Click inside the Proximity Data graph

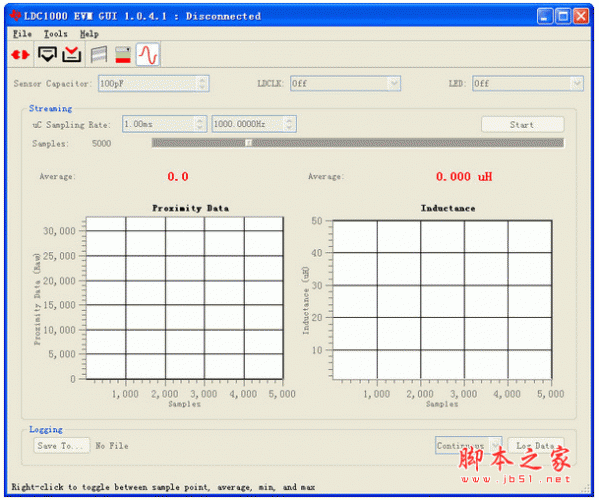(185, 298)
